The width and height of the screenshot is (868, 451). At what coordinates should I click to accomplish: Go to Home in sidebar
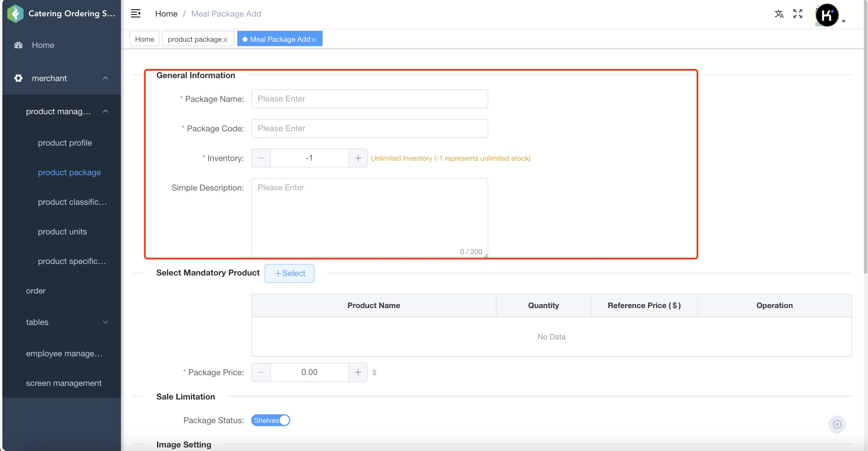point(43,45)
